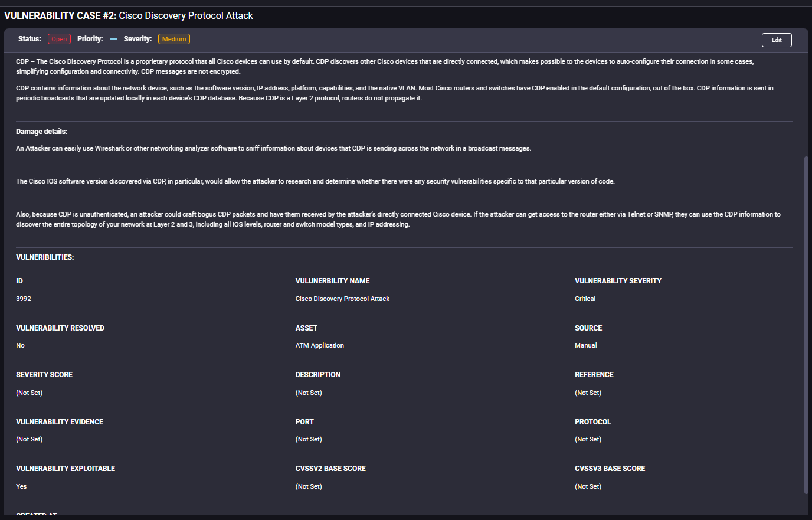Image resolution: width=812 pixels, height=520 pixels.
Task: Click the Edit button
Action: click(777, 40)
